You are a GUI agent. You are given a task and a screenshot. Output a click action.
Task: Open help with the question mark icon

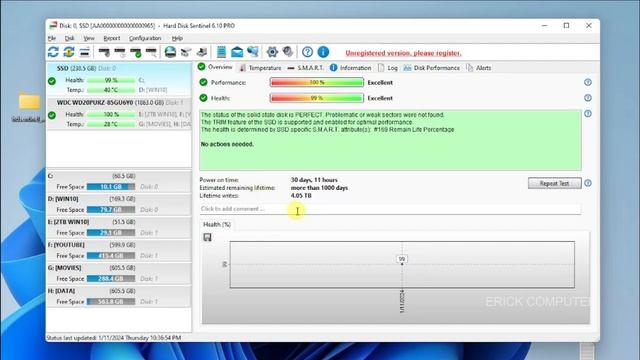pos(307,52)
